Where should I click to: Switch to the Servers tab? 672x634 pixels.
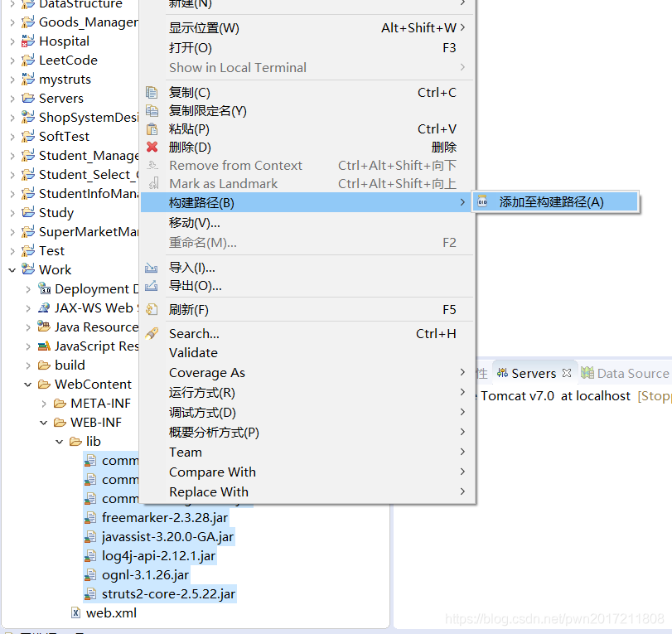[x=534, y=373]
